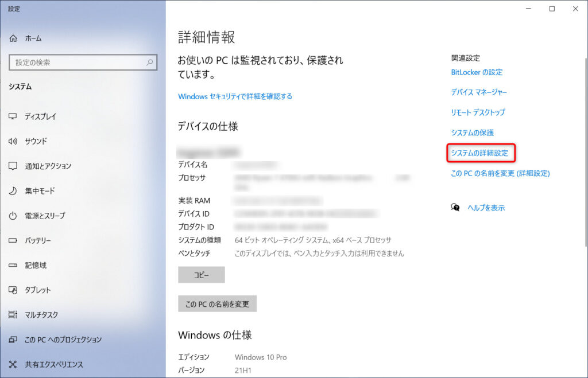
Task: Select the このPCへのプロジェクション icon
Action: point(14,340)
